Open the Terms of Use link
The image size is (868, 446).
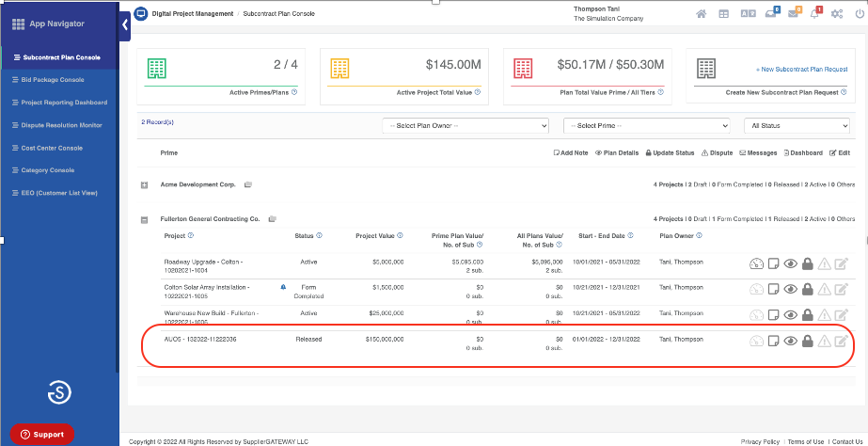805,441
